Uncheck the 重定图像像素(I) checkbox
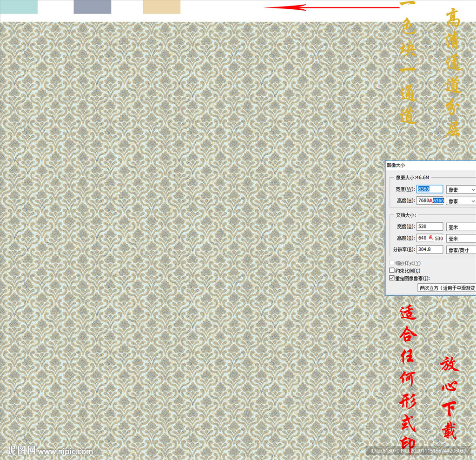The height and width of the screenshot is (460, 476). point(392,278)
